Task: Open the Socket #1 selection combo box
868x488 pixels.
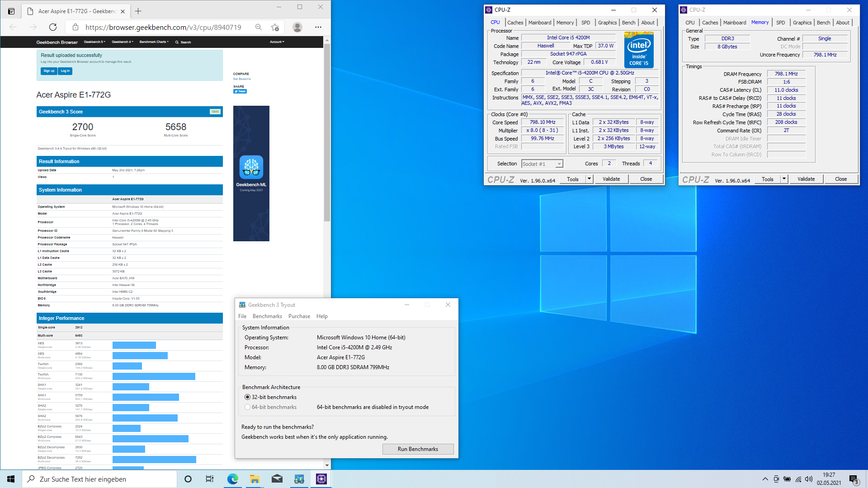Action: (x=542, y=164)
